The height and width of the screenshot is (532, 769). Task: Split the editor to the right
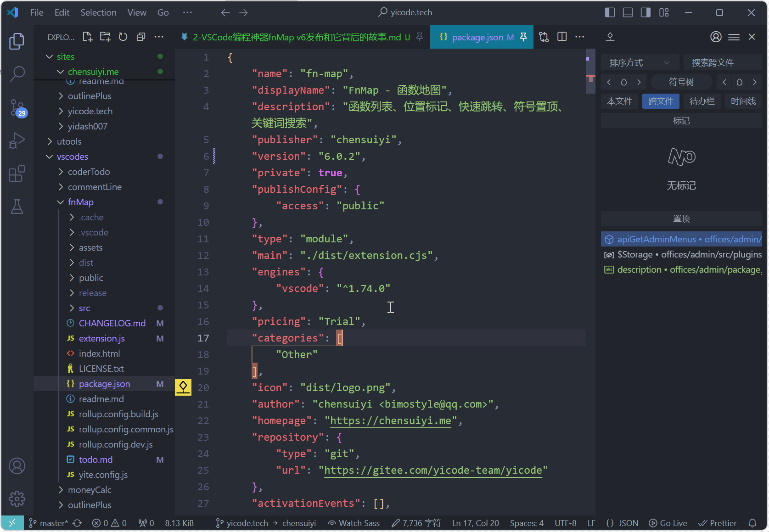(562, 37)
